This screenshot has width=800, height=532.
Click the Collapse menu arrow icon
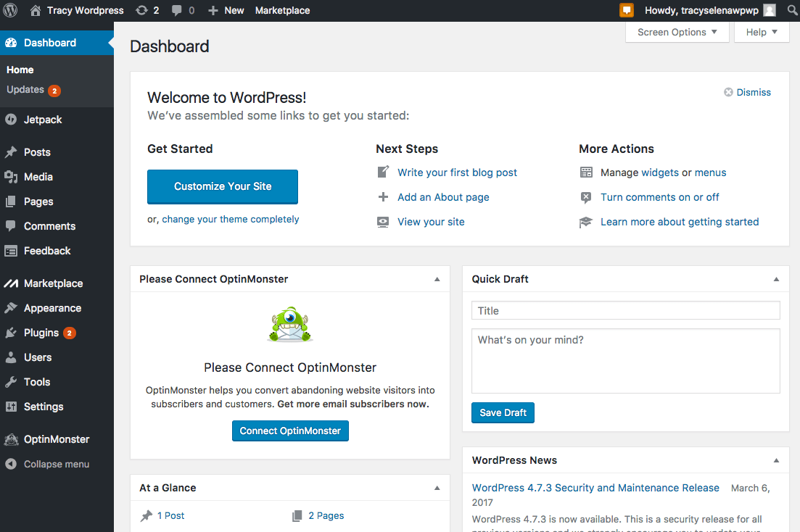pos(11,464)
